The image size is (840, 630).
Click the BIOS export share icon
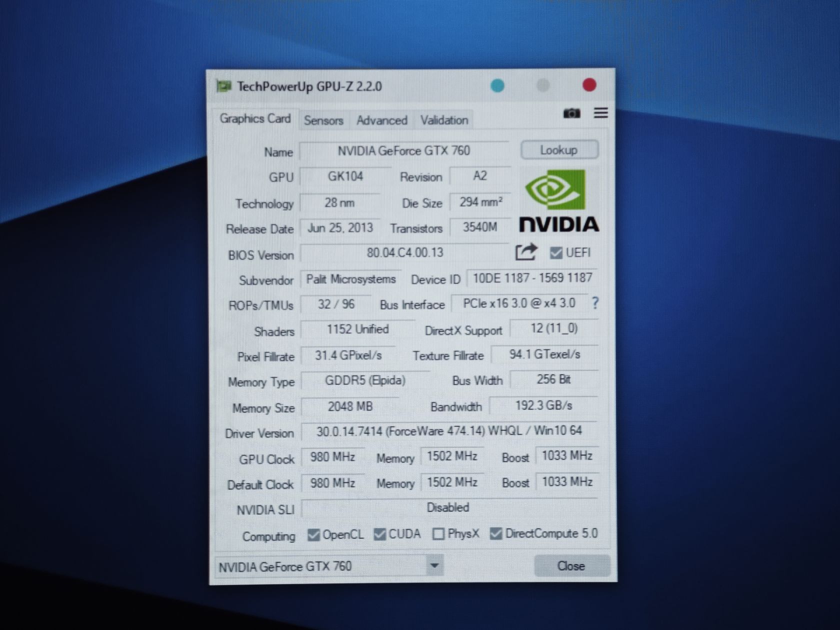point(526,252)
